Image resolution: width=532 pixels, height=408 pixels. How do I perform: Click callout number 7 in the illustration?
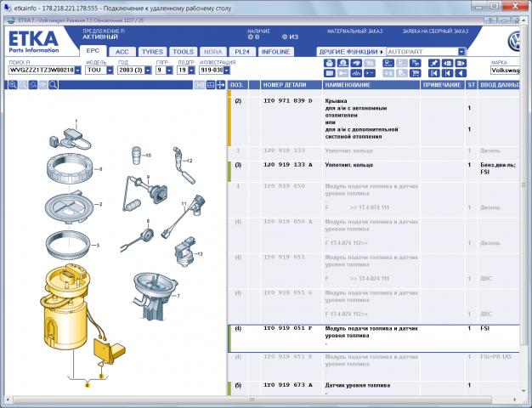[x=178, y=297]
